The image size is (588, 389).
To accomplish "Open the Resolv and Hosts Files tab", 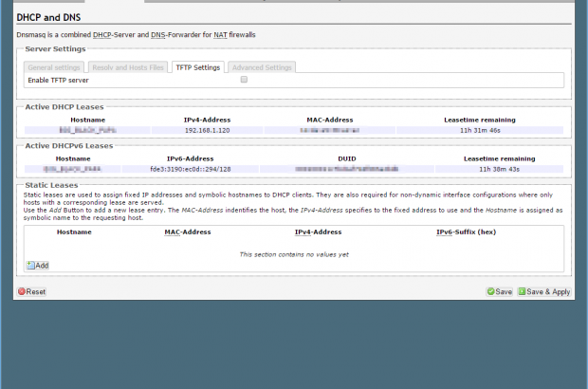I will tap(127, 67).
